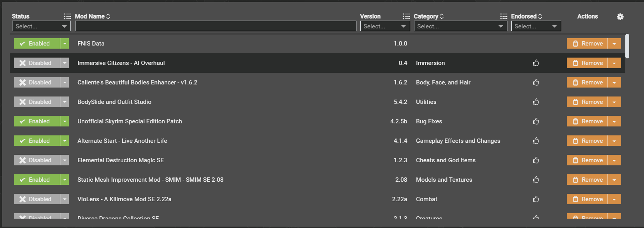The width and height of the screenshot is (644, 228).
Task: Click version 2.22a cell
Action: pos(399,199)
